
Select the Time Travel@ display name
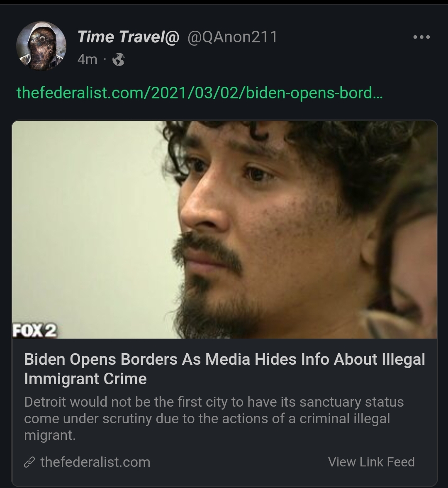click(x=128, y=37)
